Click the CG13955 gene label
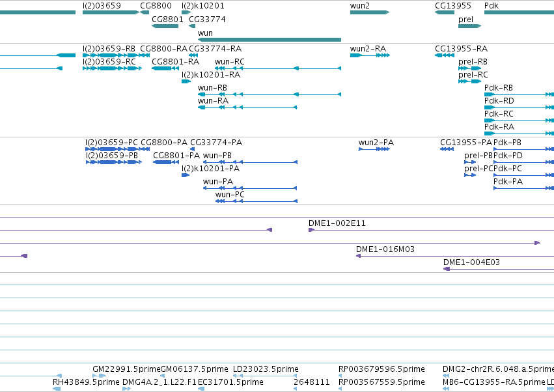The height and width of the screenshot is (392, 554). click(453, 6)
